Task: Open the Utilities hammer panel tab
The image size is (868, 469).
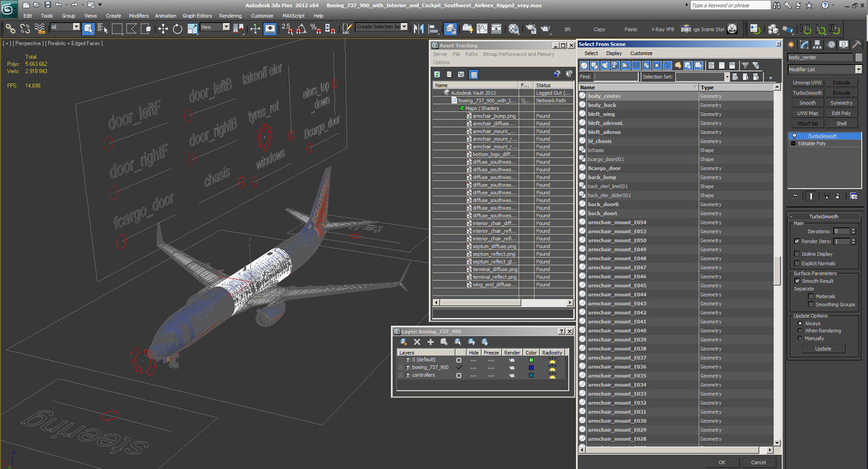Action: (857, 45)
